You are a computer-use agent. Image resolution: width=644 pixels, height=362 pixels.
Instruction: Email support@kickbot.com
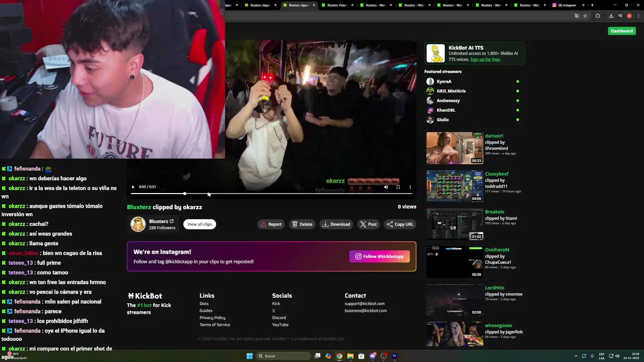pyautogui.click(x=364, y=304)
